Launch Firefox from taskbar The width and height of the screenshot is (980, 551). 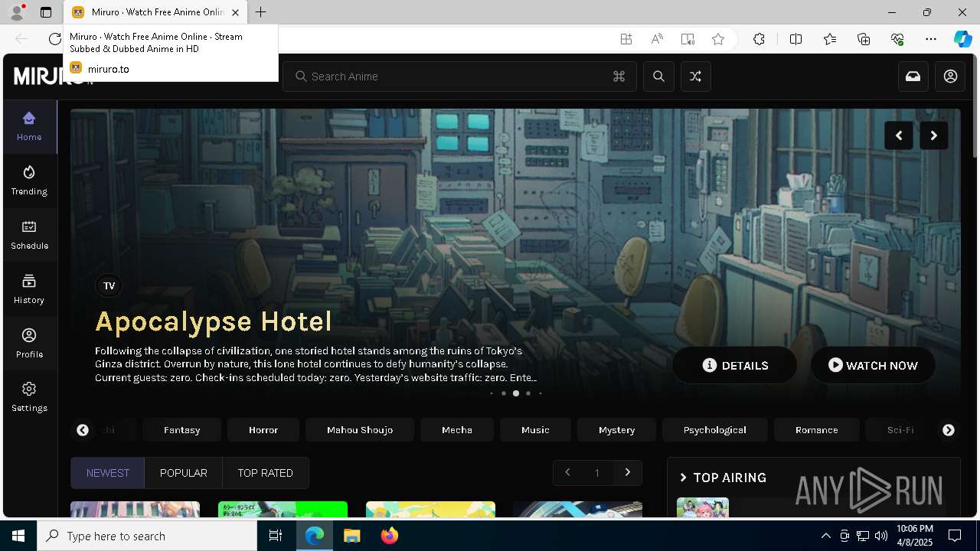[389, 536]
